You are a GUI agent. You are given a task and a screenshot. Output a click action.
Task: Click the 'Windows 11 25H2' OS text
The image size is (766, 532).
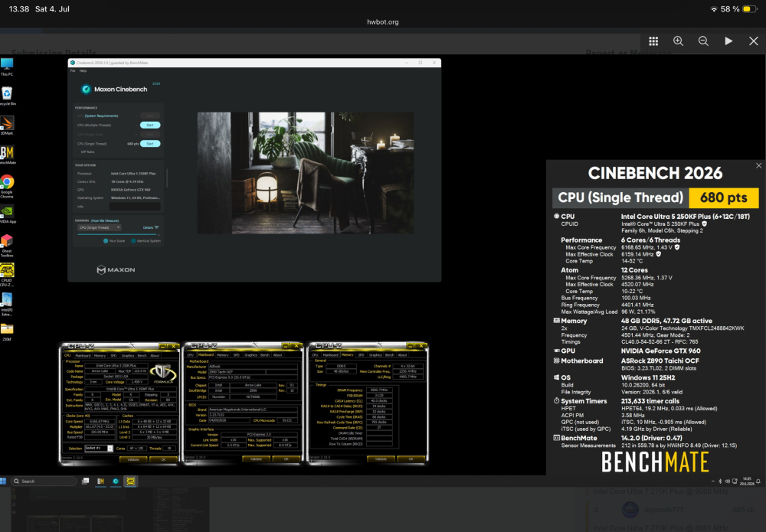click(648, 377)
